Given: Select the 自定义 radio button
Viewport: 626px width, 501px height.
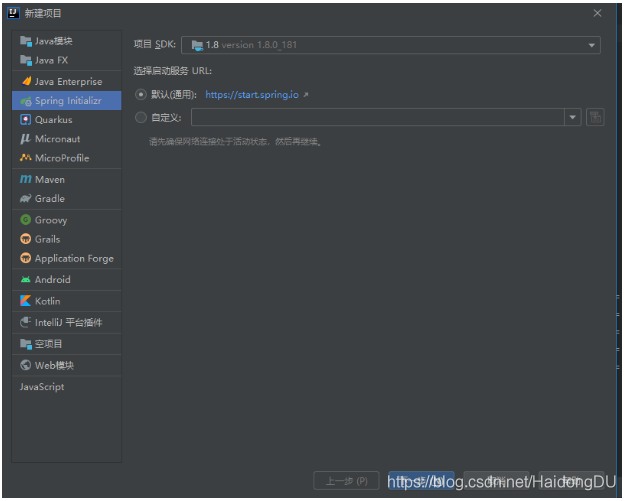Looking at the screenshot, I should click(x=141, y=117).
